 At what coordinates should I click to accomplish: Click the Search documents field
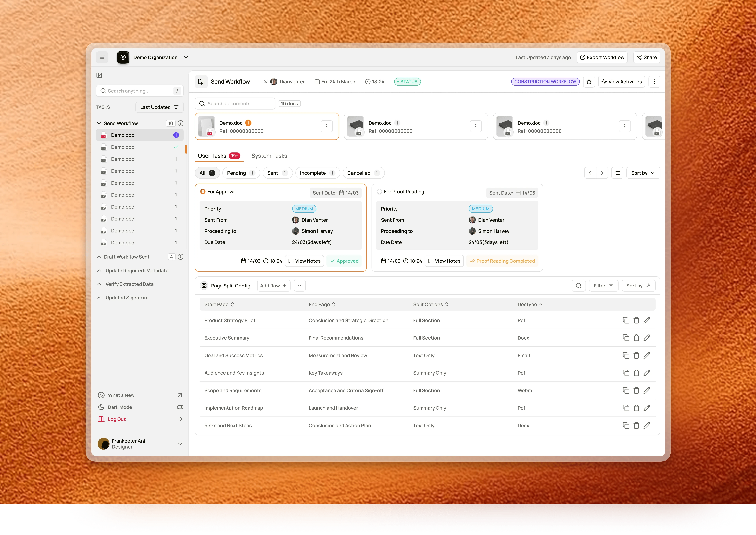235,103
